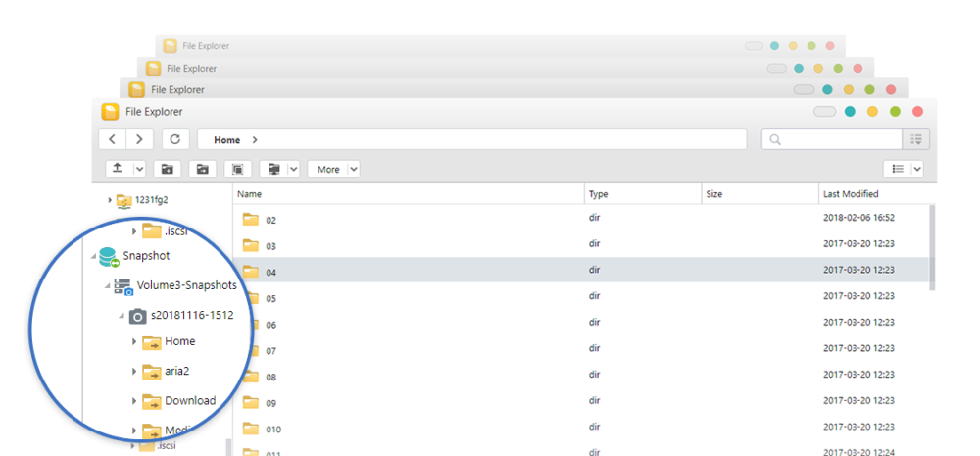This screenshot has width=980, height=456.
Task: Click the yellow circle button in the front window title bar
Action: 872,112
